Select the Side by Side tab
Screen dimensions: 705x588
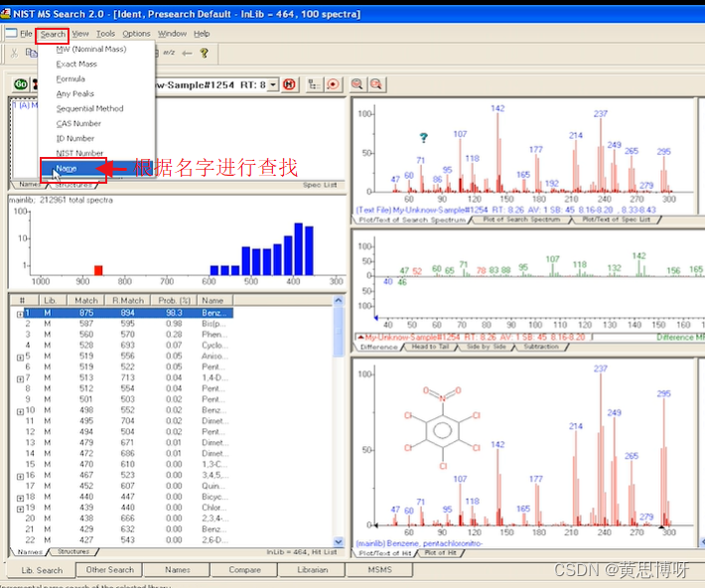[x=486, y=347]
